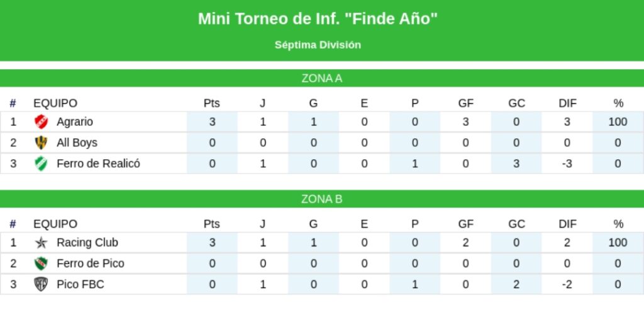Click the Pico FBC shield icon

[41, 284]
